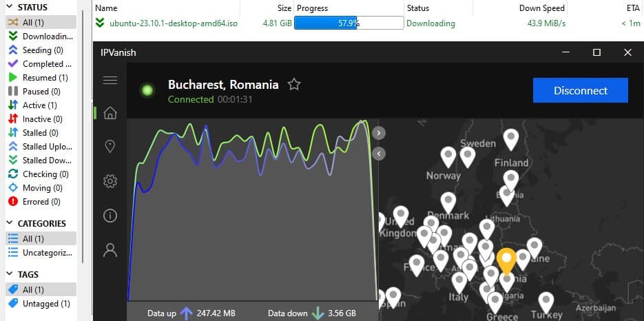Collapse graph panel with left chevron
This screenshot has width=644, height=321.
click(379, 154)
